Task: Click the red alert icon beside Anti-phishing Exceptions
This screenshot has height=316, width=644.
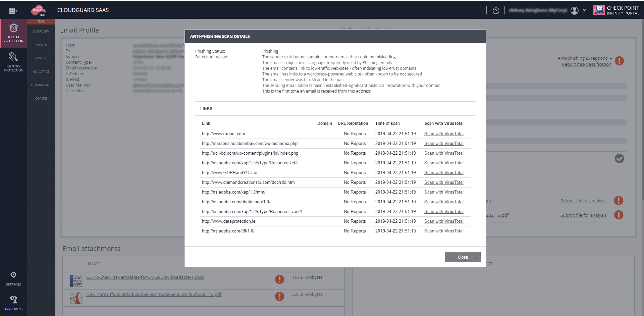Action: (x=619, y=61)
